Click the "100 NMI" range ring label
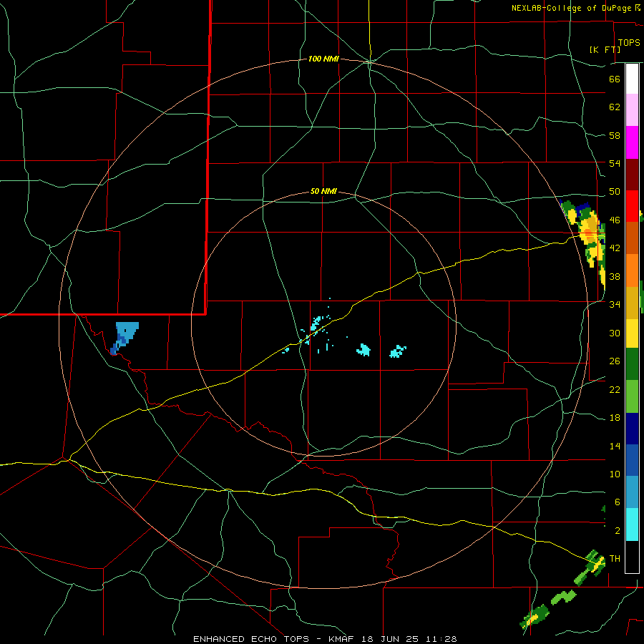 323,59
